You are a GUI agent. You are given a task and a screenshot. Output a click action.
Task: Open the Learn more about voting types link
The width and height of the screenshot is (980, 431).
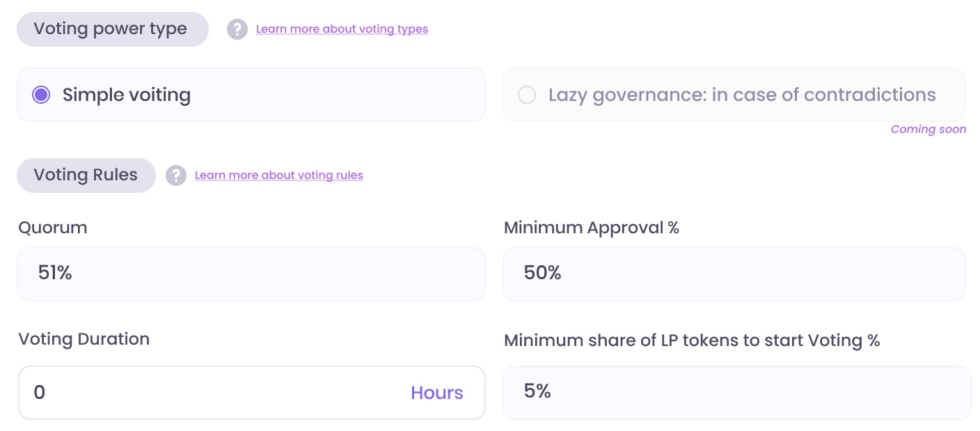tap(342, 29)
